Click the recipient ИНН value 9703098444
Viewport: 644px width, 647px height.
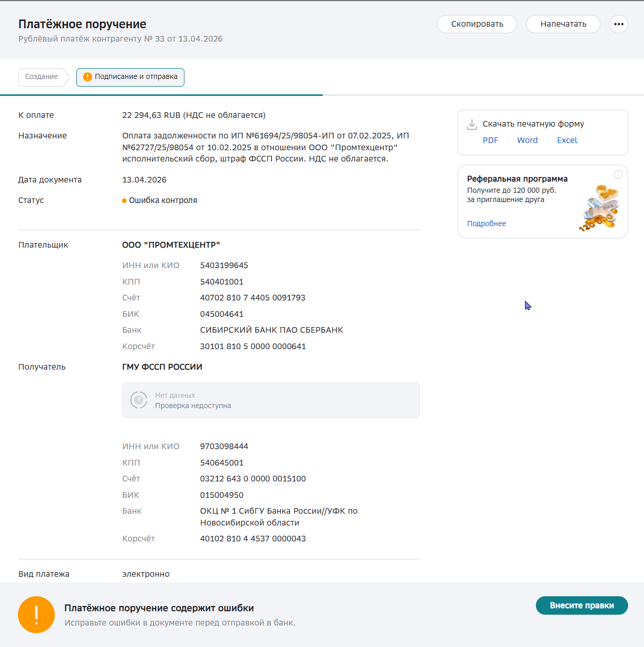point(224,447)
